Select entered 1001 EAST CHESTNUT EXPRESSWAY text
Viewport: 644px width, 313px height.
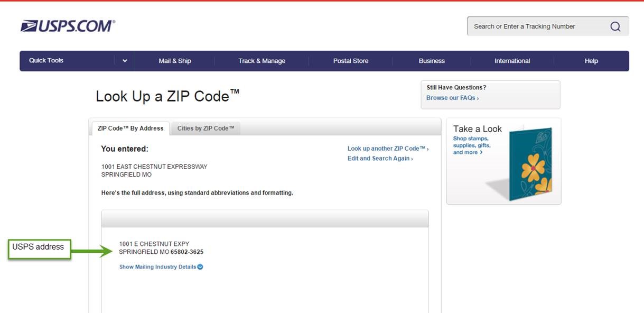(154, 167)
